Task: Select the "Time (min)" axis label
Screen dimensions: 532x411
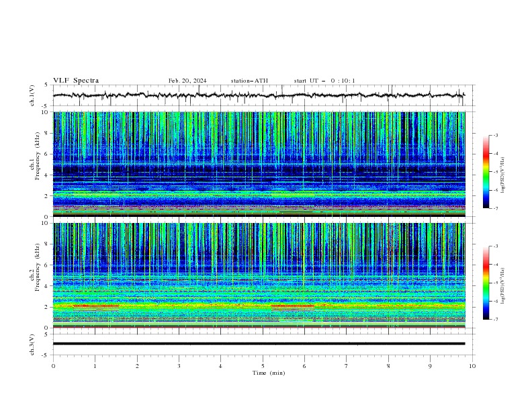Action: [269, 373]
